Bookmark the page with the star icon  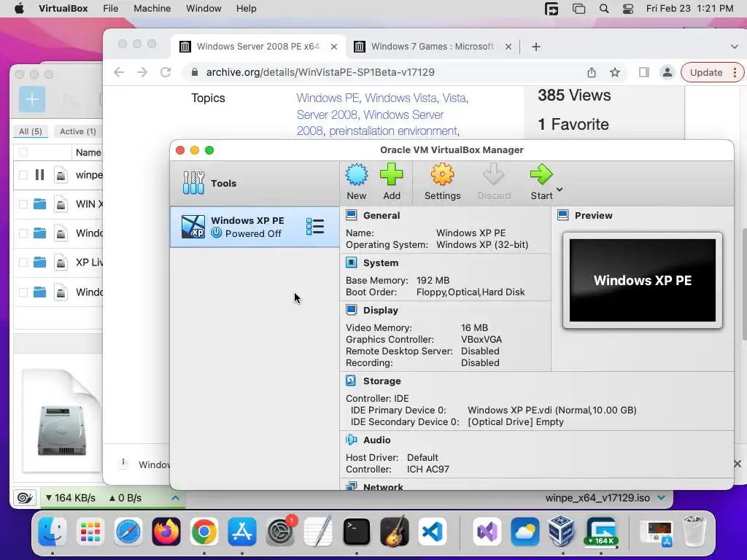pos(615,72)
